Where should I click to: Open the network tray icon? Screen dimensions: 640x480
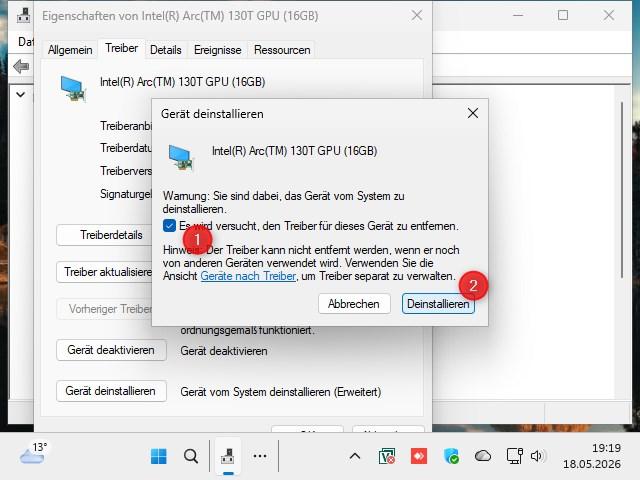(x=515, y=456)
